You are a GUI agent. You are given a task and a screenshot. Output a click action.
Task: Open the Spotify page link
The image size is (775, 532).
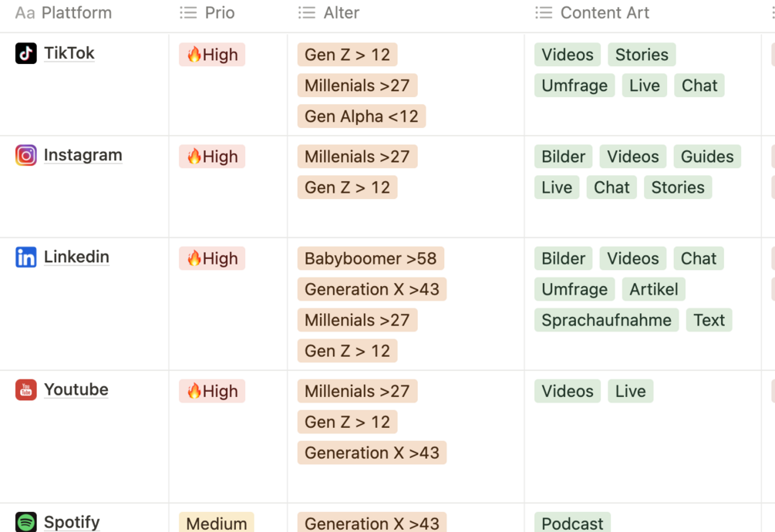click(72, 522)
